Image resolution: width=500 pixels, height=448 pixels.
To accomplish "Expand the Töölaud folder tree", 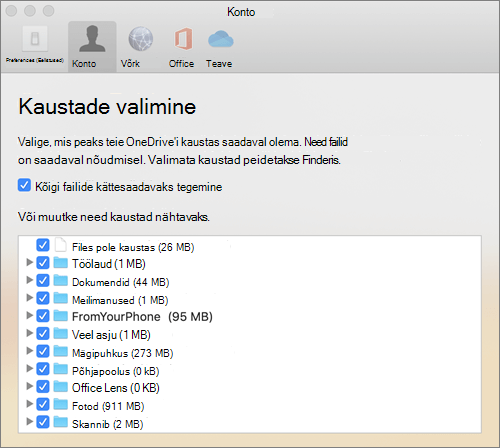I will click(x=30, y=262).
